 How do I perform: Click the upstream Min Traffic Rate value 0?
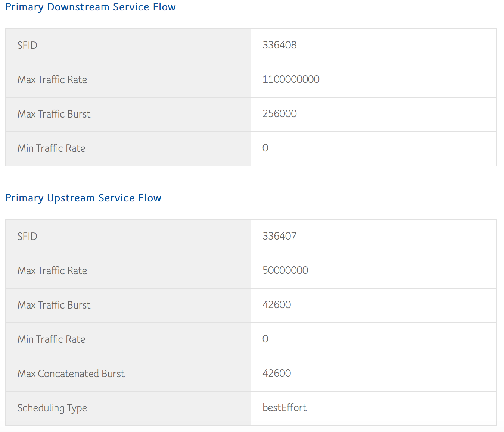click(x=265, y=339)
